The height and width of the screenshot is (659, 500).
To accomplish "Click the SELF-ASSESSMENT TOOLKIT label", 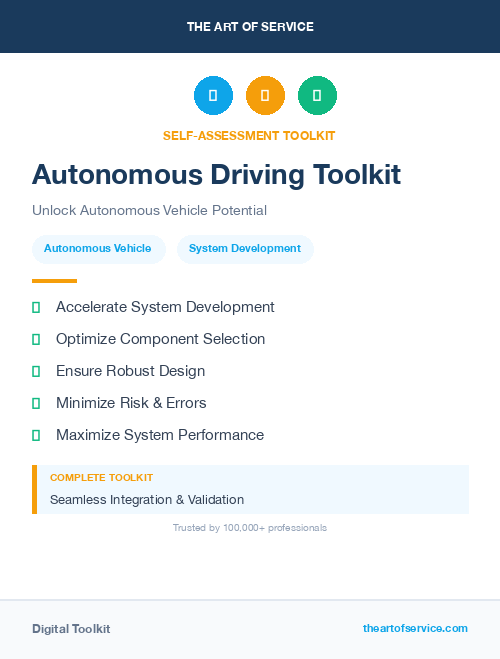I will (249, 136).
